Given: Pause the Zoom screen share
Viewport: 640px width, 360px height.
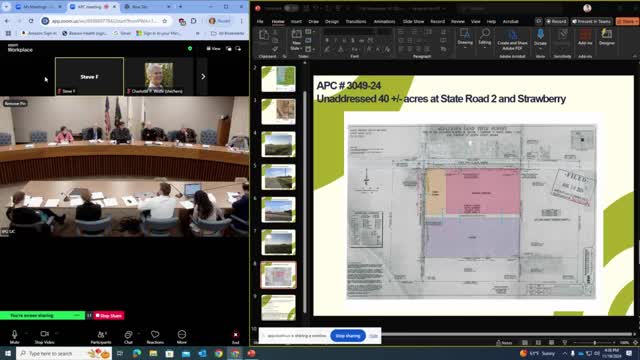Looking at the screenshot, I should pyautogui.click(x=89, y=316).
